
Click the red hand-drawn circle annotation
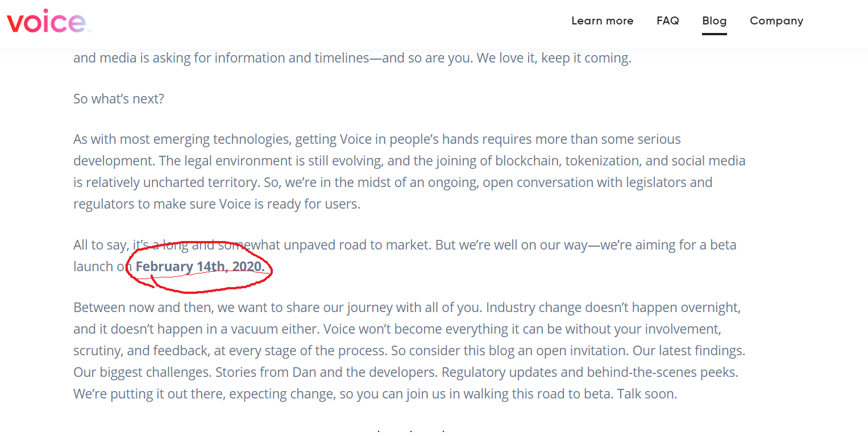pos(200,267)
